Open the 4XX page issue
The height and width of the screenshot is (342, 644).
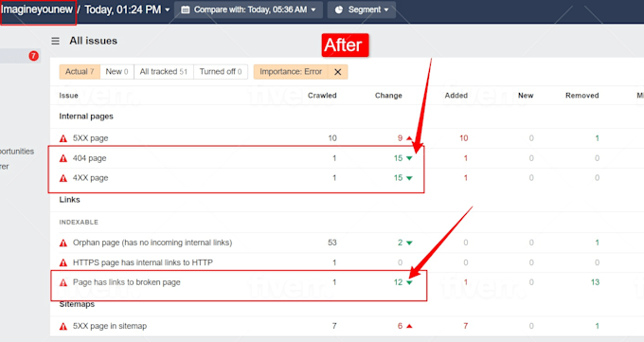[x=90, y=178]
